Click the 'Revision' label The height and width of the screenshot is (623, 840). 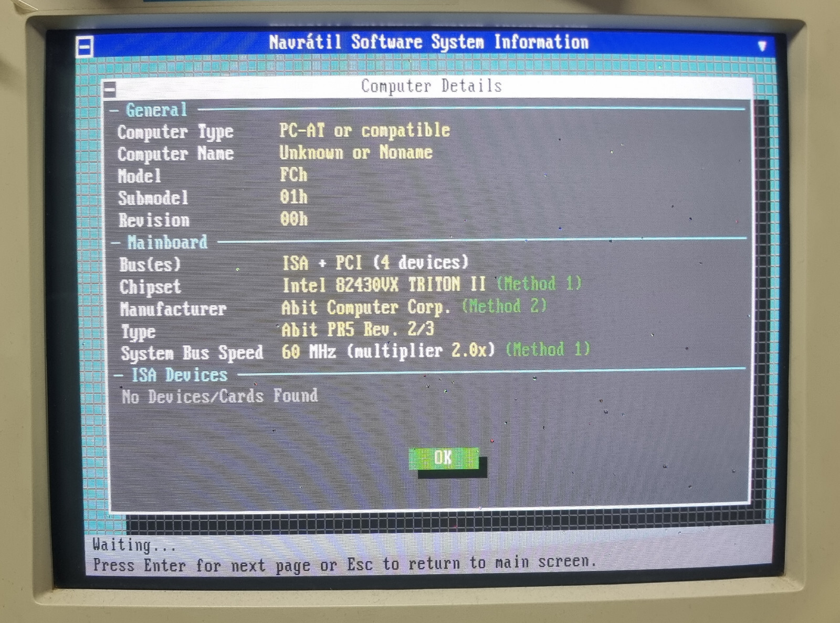pos(154,220)
